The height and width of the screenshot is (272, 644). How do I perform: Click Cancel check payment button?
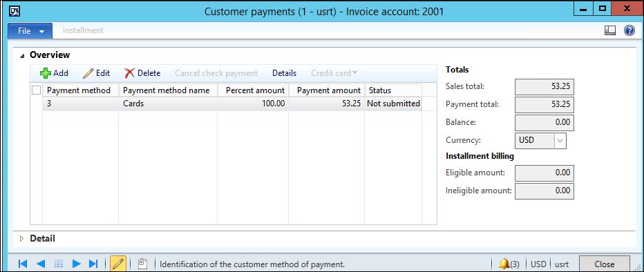coord(216,73)
